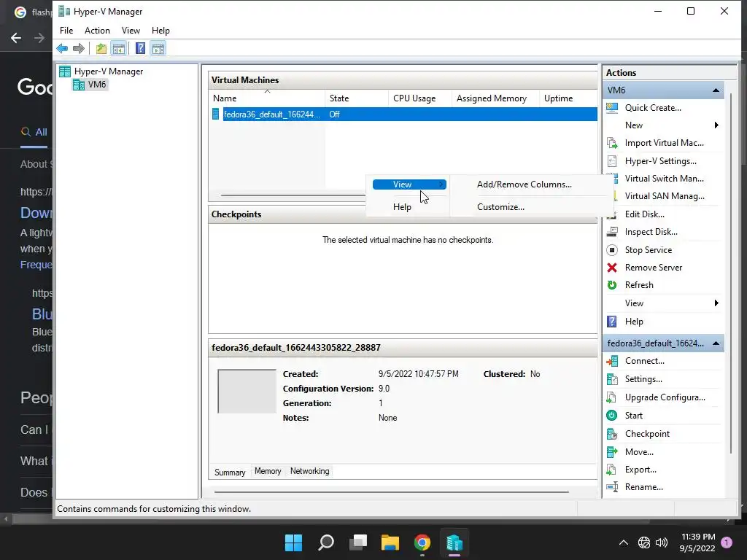Viewport: 747px width, 560px height.
Task: Select View in the context menu
Action: coord(409,184)
